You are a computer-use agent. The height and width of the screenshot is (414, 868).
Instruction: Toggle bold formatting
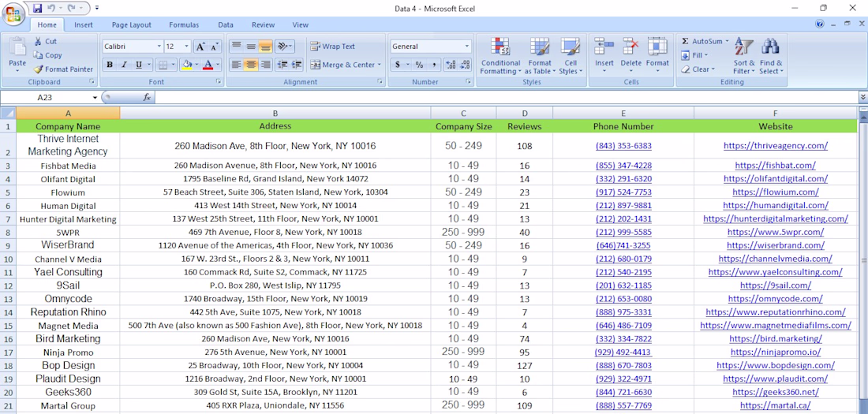pos(110,65)
